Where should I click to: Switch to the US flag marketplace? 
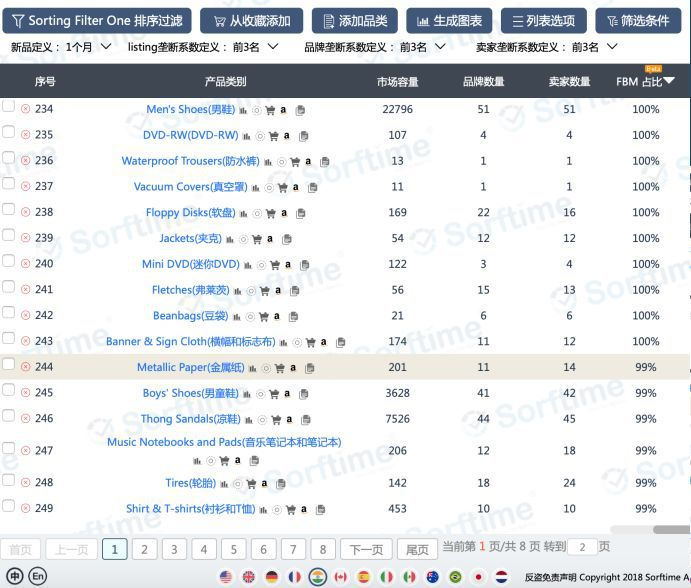[x=226, y=577]
